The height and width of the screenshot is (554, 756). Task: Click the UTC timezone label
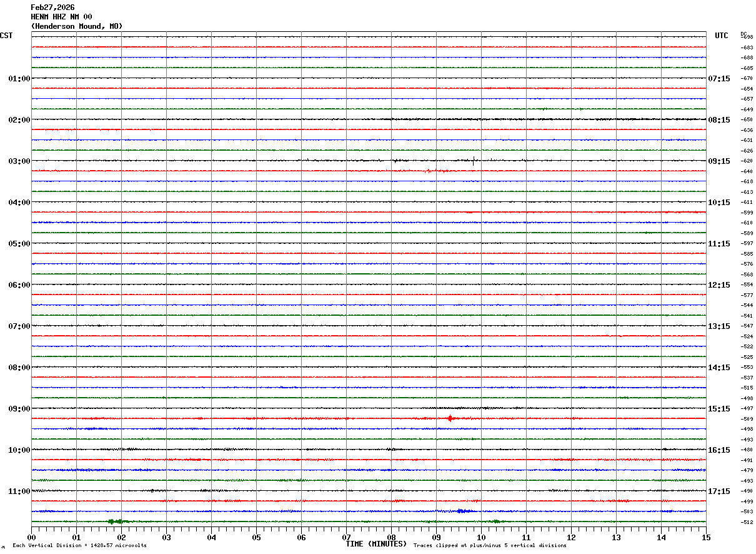(721, 36)
